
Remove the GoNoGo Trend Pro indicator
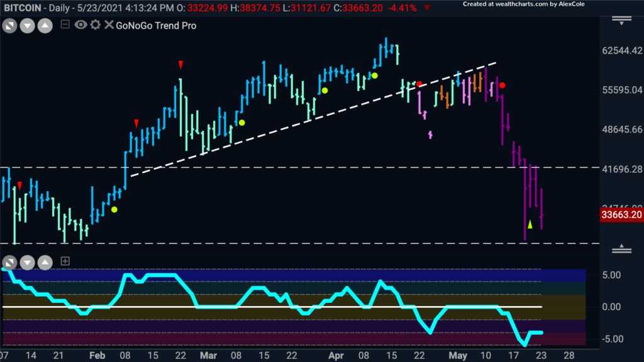[108, 25]
